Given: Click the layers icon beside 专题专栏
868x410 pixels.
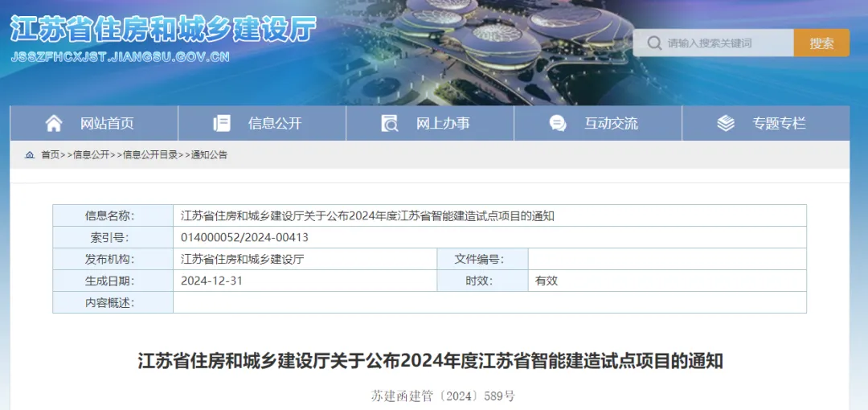Looking at the screenshot, I should click(726, 123).
